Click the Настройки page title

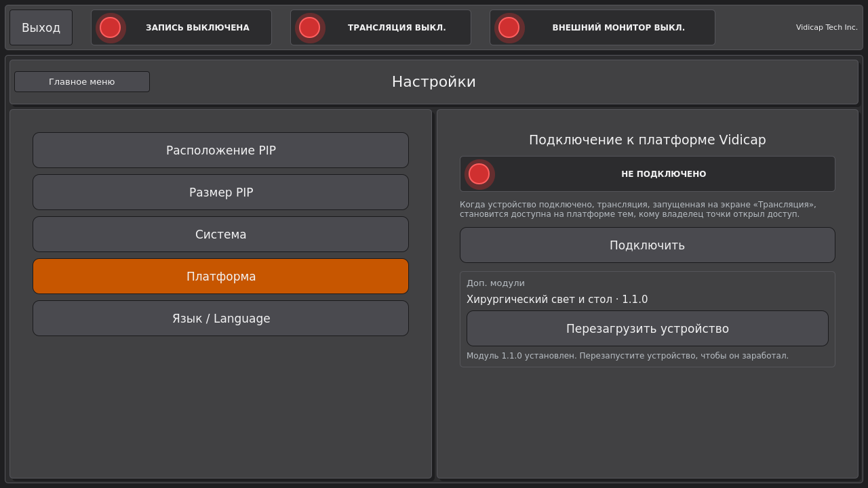pyautogui.click(x=434, y=82)
